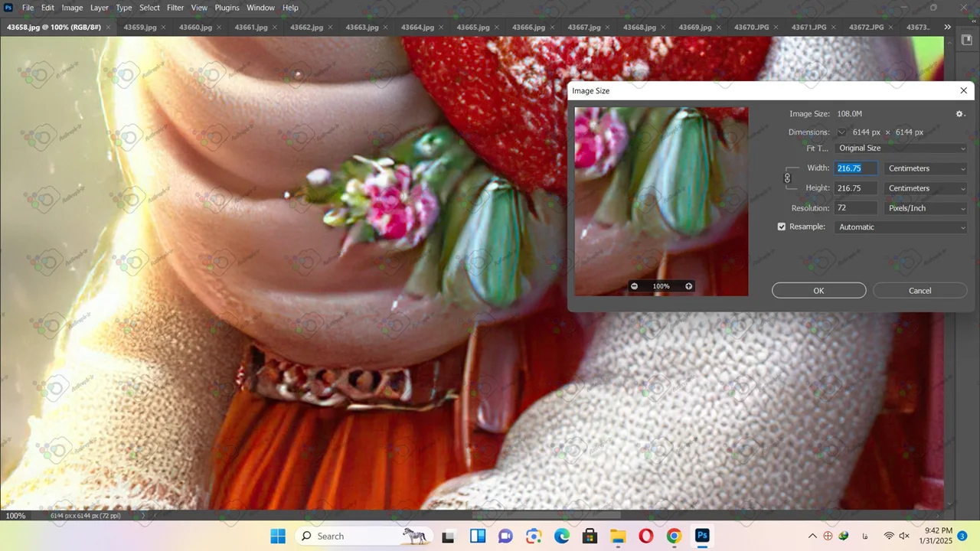
Task: Expand the Width units Centimeters dropdown
Action: (926, 168)
